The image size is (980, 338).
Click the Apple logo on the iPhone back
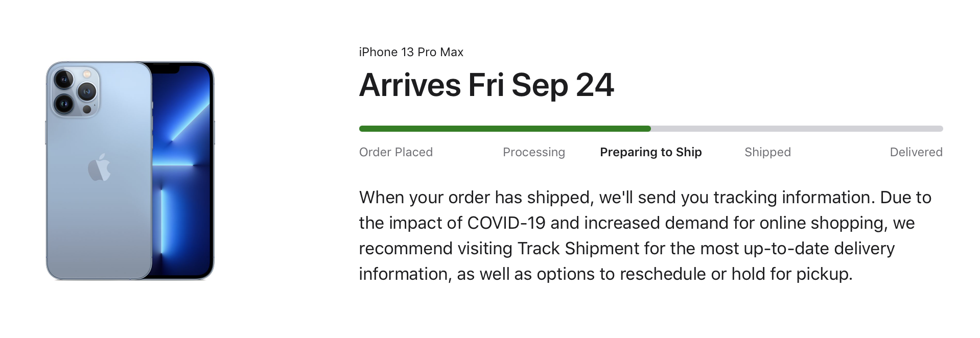coord(99,167)
